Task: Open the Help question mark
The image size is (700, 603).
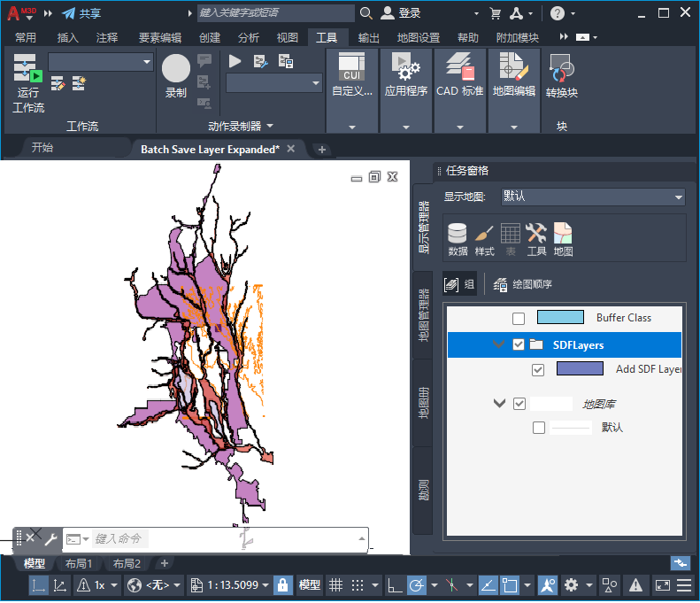Action: 558,13
